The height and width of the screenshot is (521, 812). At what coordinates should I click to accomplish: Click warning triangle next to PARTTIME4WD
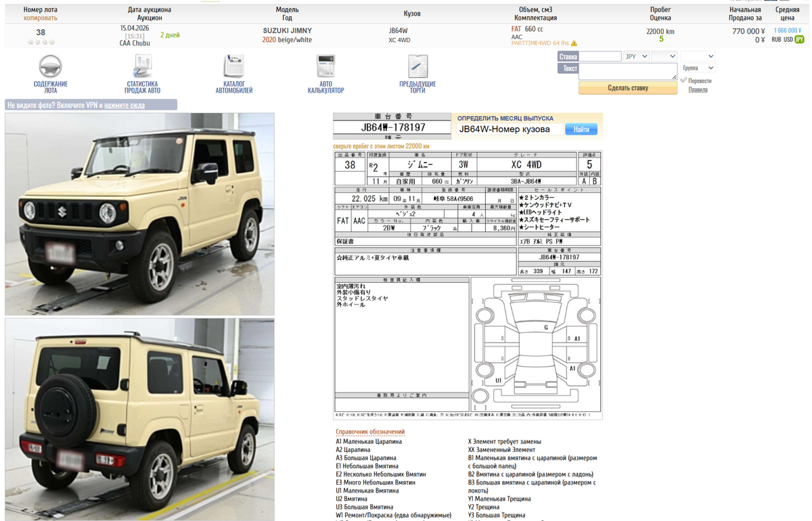click(x=574, y=43)
